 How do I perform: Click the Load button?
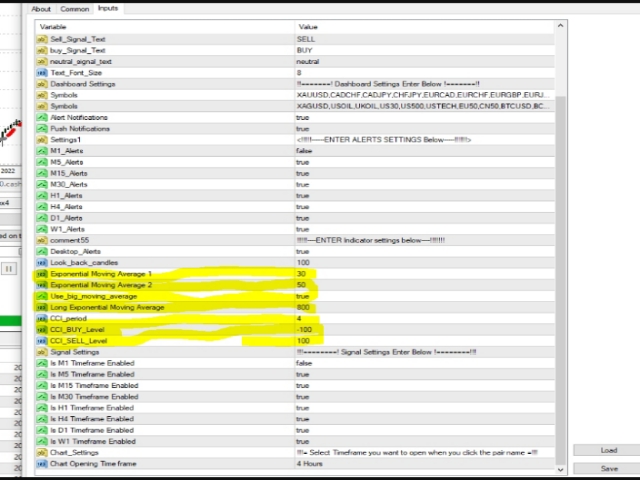[608, 450]
